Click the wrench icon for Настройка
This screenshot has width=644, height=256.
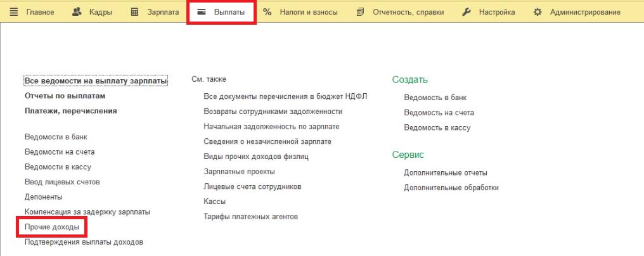pyautogui.click(x=467, y=13)
